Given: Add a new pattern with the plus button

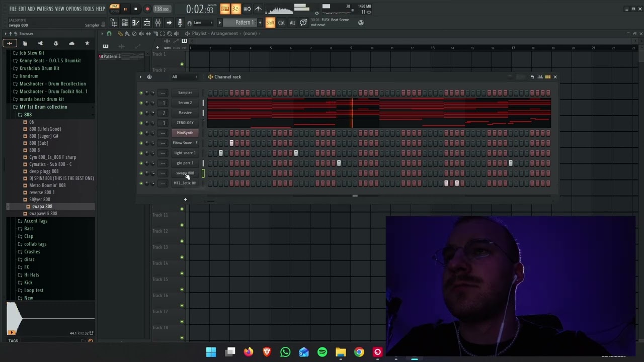Looking at the screenshot, I should tap(260, 23).
